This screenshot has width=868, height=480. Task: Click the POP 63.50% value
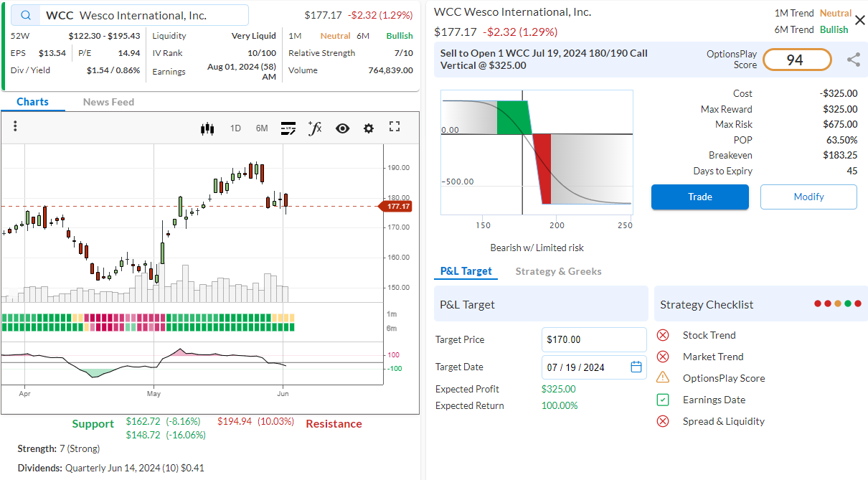point(842,140)
